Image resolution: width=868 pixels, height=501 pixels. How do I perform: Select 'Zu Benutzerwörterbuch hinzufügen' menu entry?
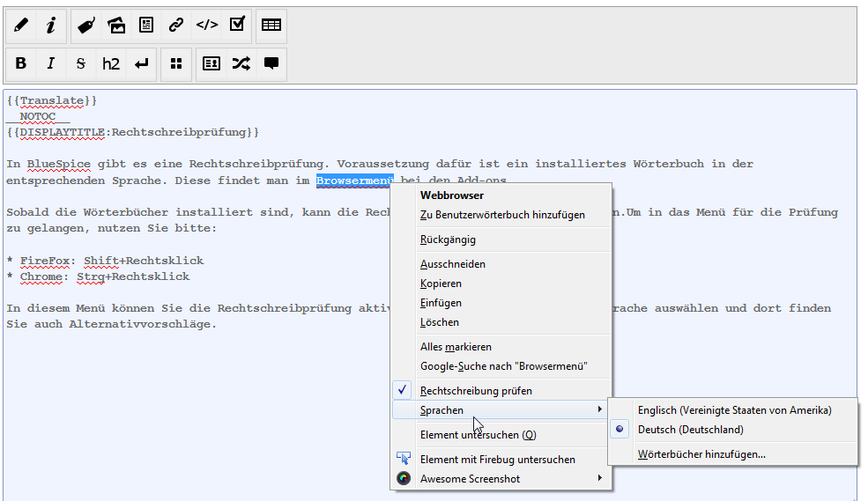tap(502, 215)
